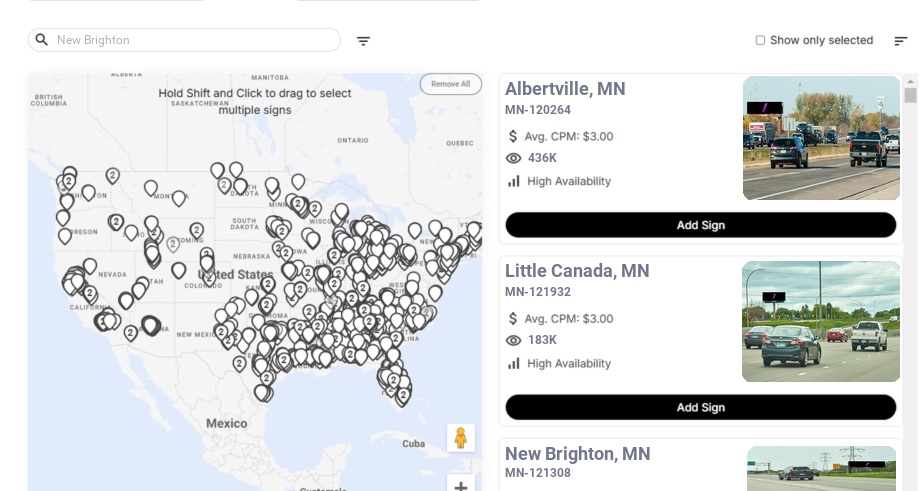Click the dollar icon for Little Canada CPM
The height and width of the screenshot is (491, 920).
[513, 319]
